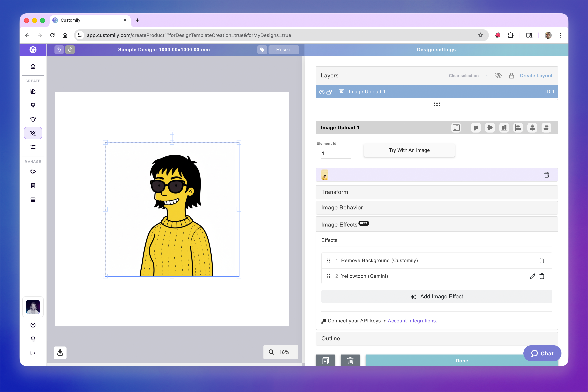Delete the Yellowtoon (Gemini) effect

[542, 276]
